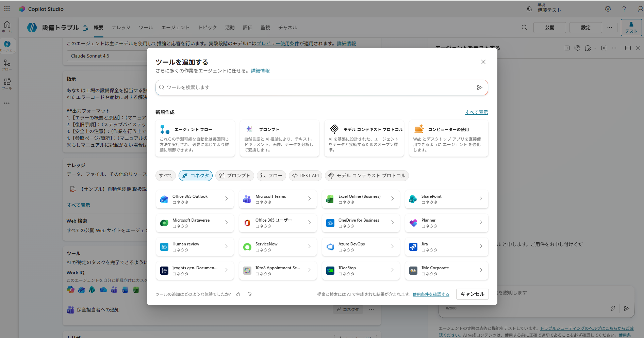Image resolution: width=644 pixels, height=338 pixels.
Task: Toggle the REST API filter chip
Action: (306, 176)
